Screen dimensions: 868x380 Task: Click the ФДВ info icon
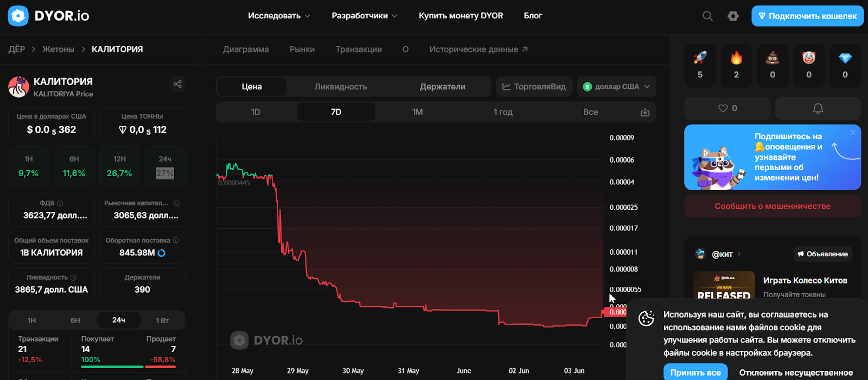60,203
